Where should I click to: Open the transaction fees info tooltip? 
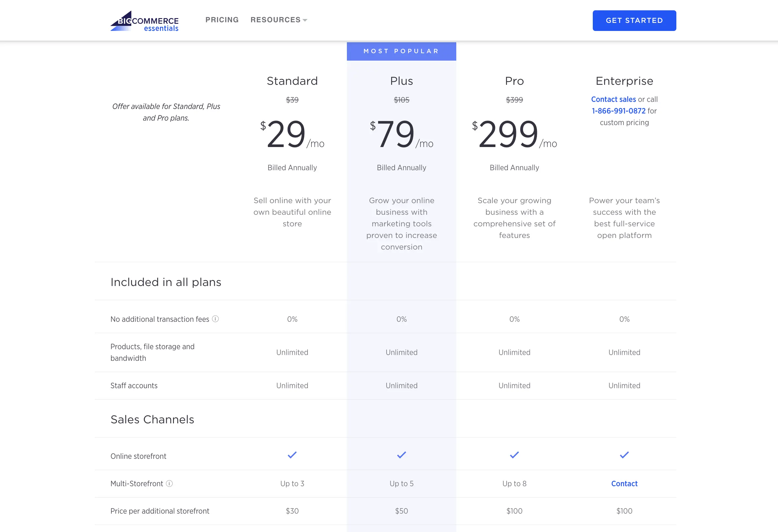215,319
